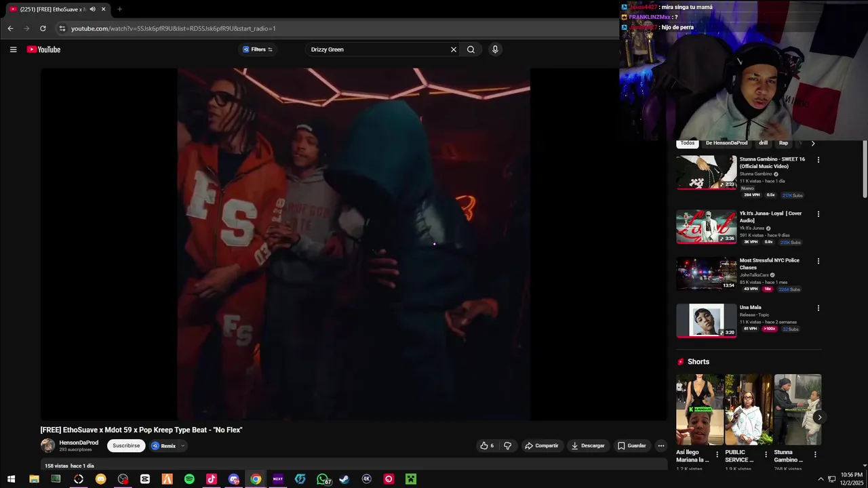Select the De HensonDaProd chip

(726, 143)
